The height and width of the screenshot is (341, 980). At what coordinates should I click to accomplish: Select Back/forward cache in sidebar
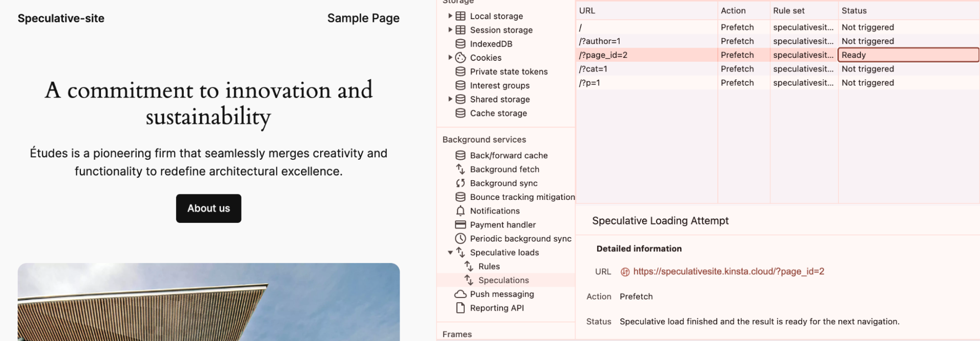(509, 155)
